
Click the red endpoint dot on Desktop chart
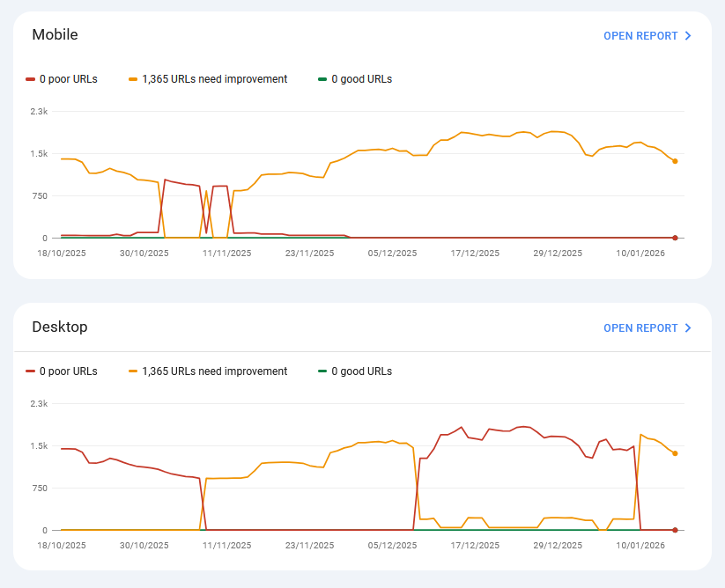675,530
